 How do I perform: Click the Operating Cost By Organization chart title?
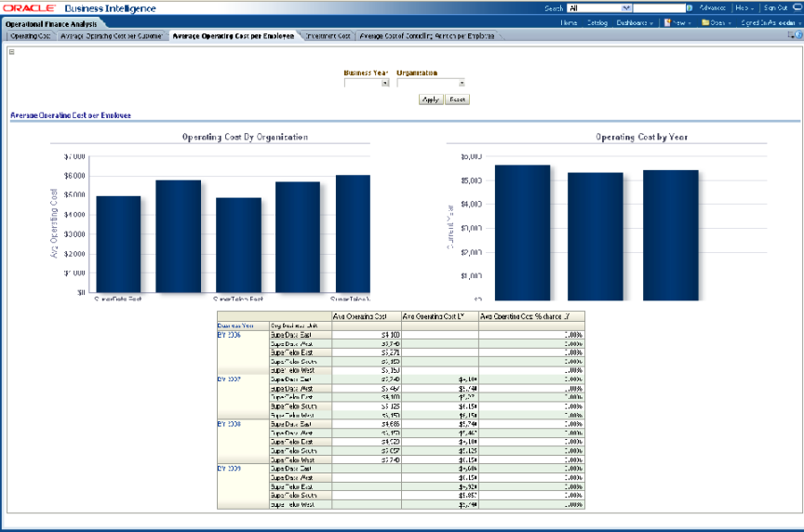click(245, 137)
